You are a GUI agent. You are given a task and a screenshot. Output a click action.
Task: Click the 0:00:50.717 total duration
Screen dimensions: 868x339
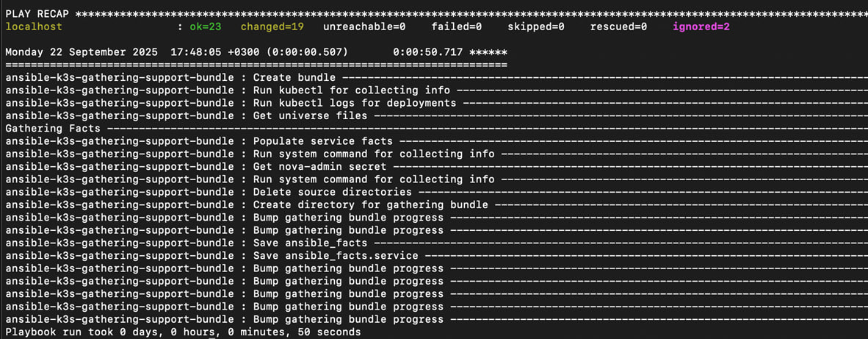click(428, 51)
